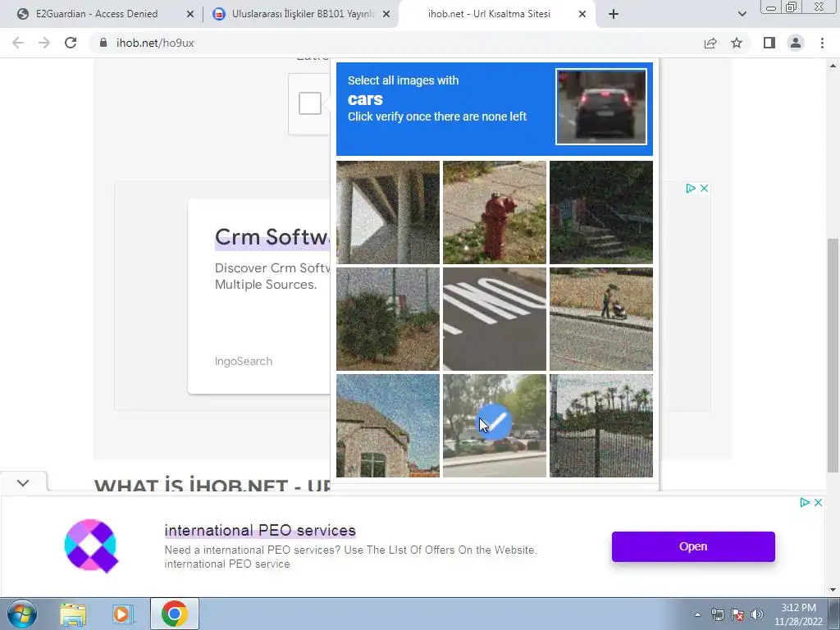Open network status tray icon
840x630 pixels.
pos(717,614)
